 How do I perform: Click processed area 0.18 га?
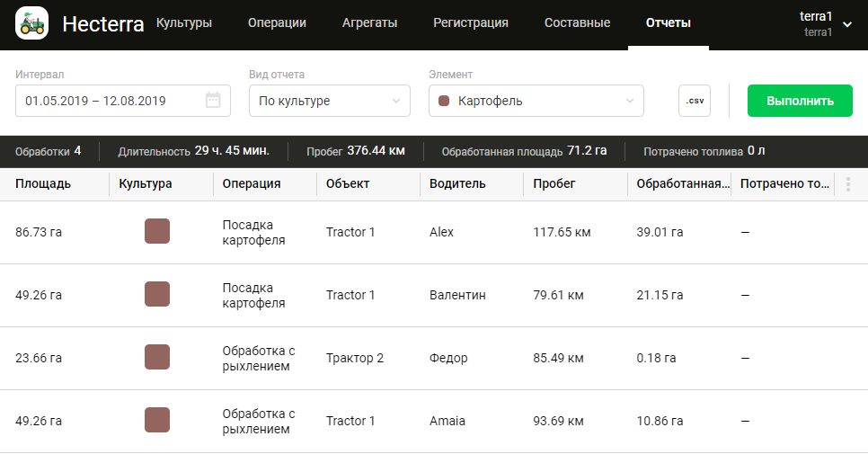point(656,358)
